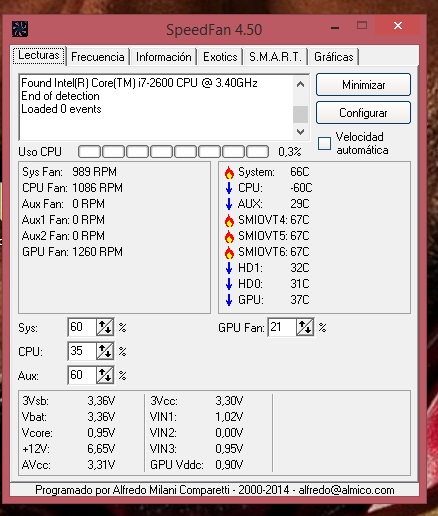Click the VIN3 0,95V voltage reading
The width and height of the screenshot is (438, 516).
tap(197, 449)
